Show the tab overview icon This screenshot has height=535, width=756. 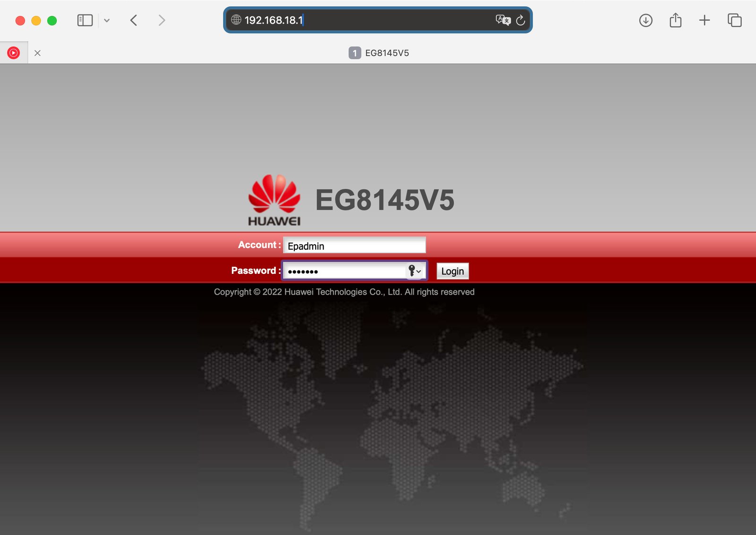[735, 20]
